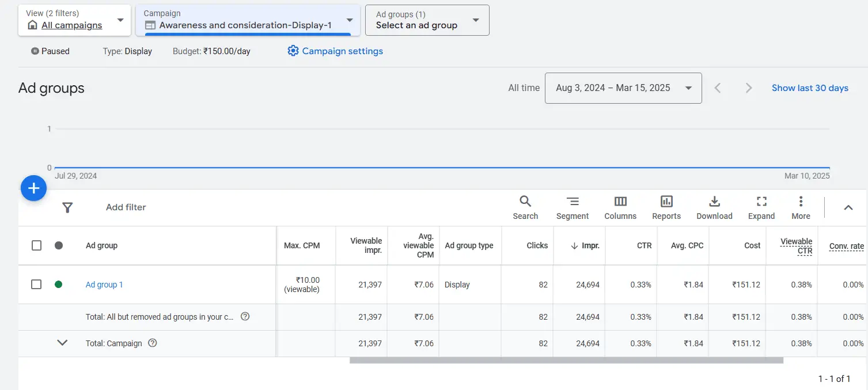Click Show last 30 days link

(x=809, y=88)
